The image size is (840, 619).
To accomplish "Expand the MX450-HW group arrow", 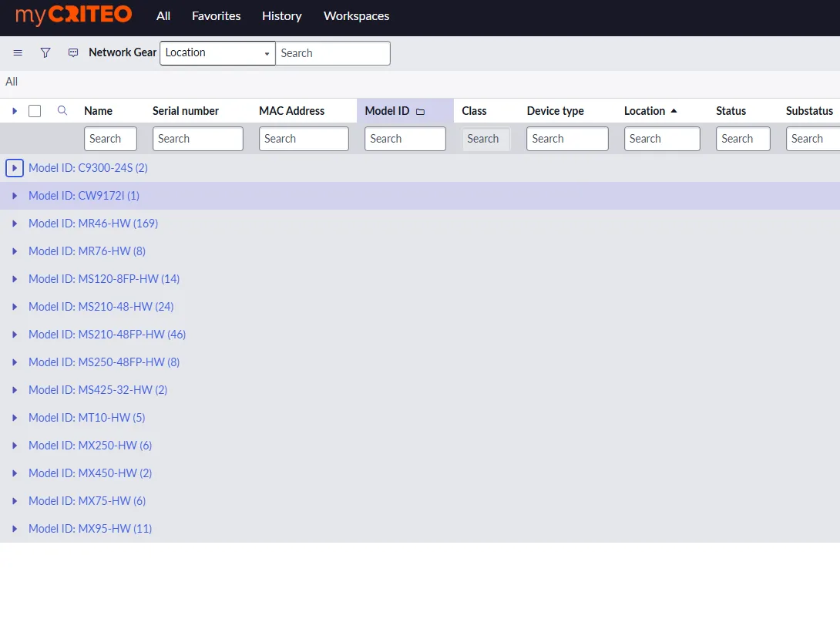I will point(15,473).
